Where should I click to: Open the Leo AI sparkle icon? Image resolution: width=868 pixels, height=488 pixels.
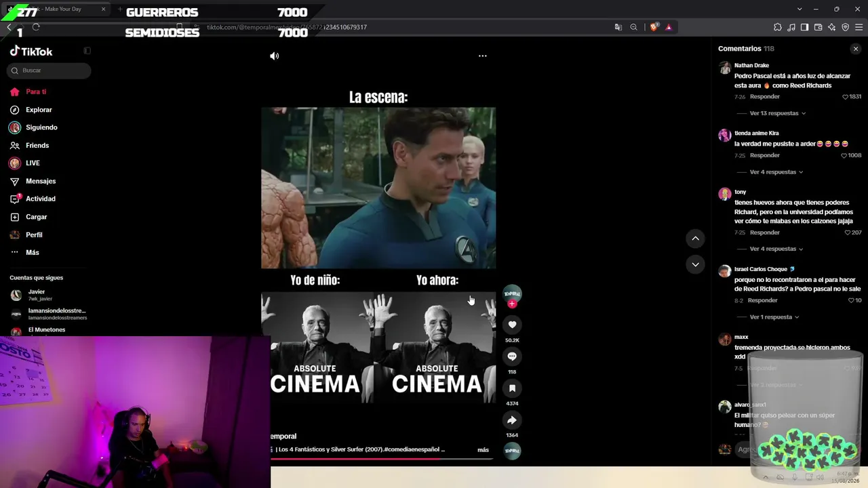click(x=831, y=27)
